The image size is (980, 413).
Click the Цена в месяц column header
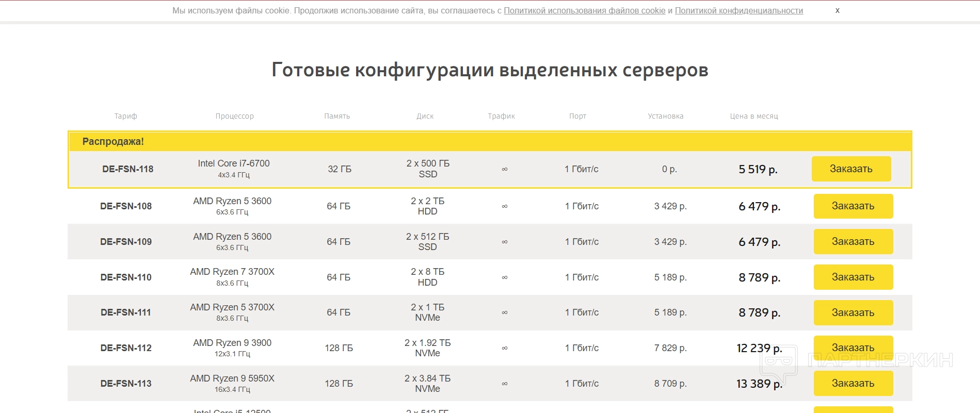[753, 116]
